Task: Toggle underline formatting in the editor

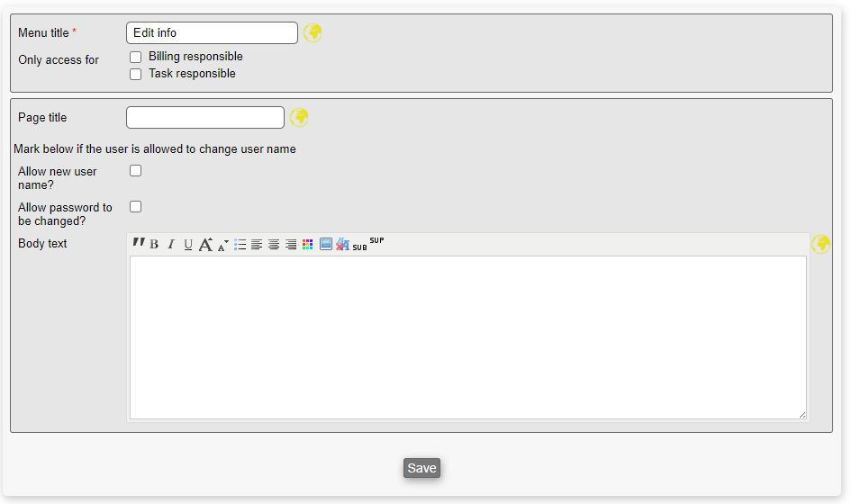Action: click(x=188, y=245)
